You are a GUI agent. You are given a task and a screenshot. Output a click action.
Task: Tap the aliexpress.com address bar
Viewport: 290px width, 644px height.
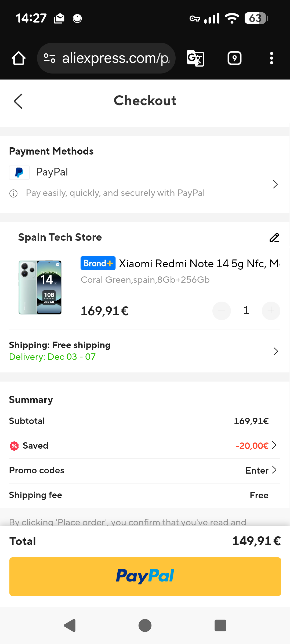click(115, 58)
